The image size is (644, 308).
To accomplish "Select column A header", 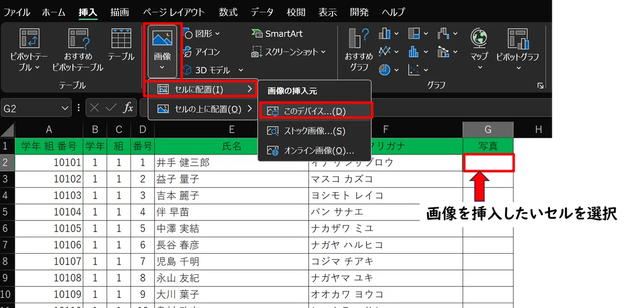I will [49, 129].
